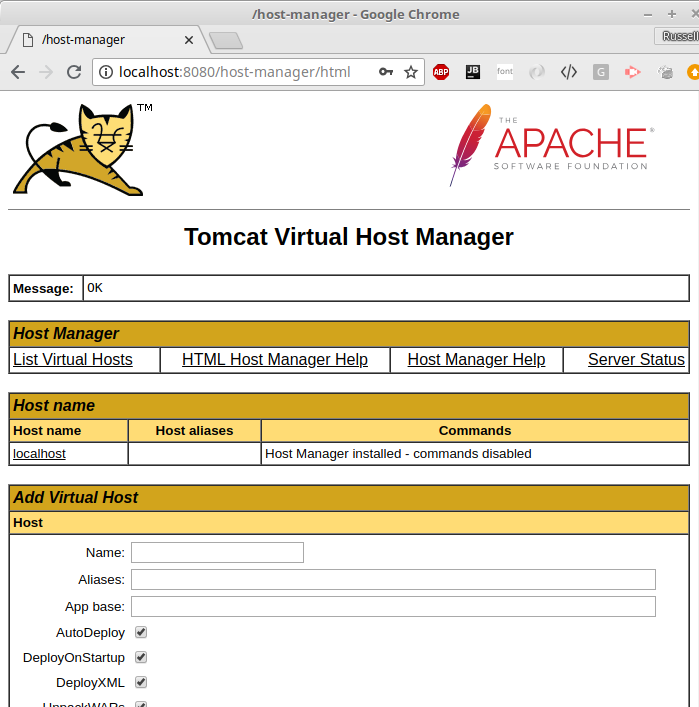Click the 'Host aliases' column header
Screen dimensions: 699x707
[194, 431]
